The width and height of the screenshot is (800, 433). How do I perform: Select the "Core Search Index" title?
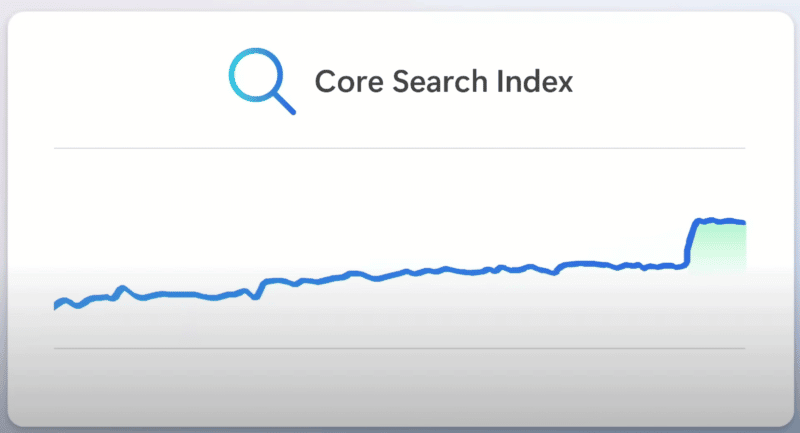coord(443,81)
